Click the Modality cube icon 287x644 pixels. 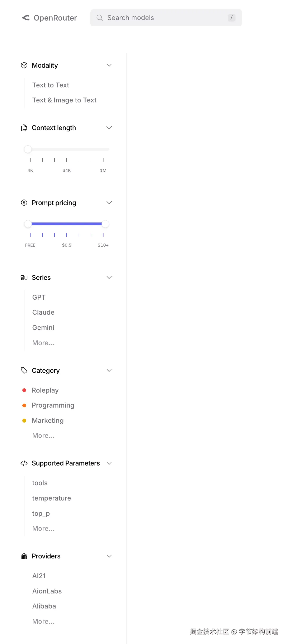[x=24, y=65]
